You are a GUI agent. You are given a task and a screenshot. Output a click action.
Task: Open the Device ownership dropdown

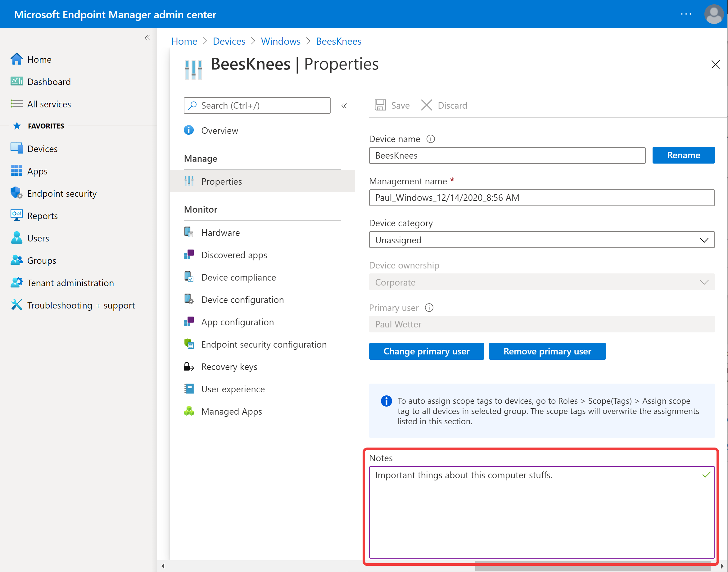click(x=541, y=282)
